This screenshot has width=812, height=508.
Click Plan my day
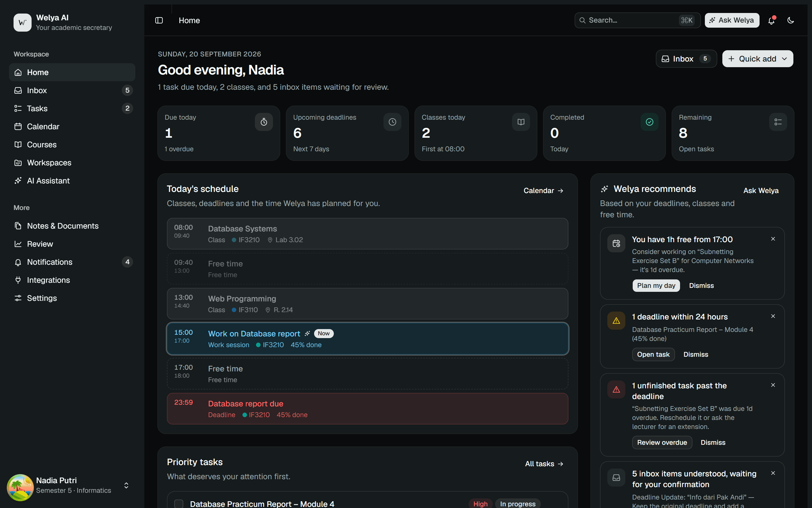coord(656,286)
